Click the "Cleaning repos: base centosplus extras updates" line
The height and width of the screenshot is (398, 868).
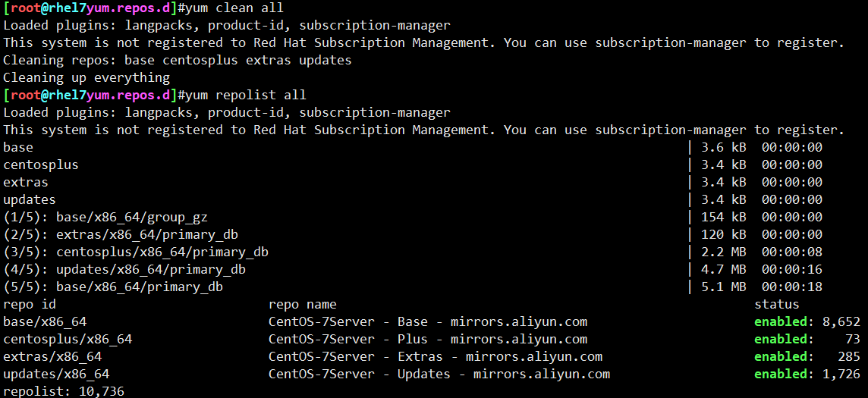pyautogui.click(x=178, y=61)
